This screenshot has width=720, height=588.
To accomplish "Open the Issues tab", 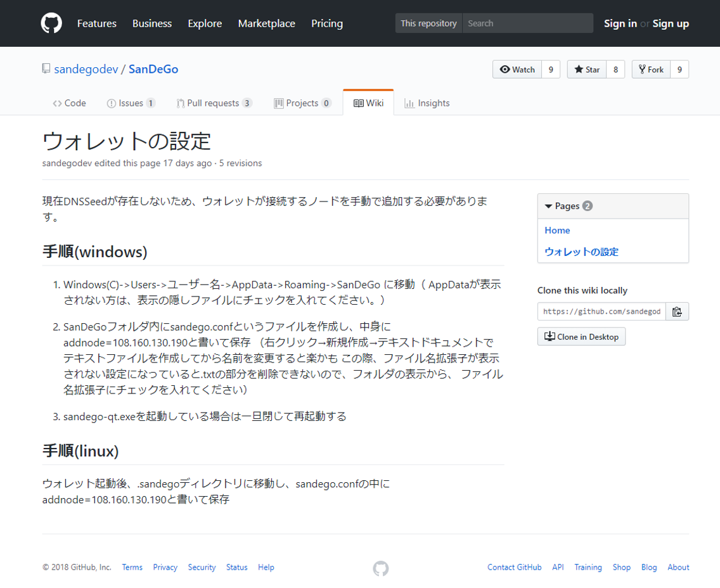I will [131, 103].
